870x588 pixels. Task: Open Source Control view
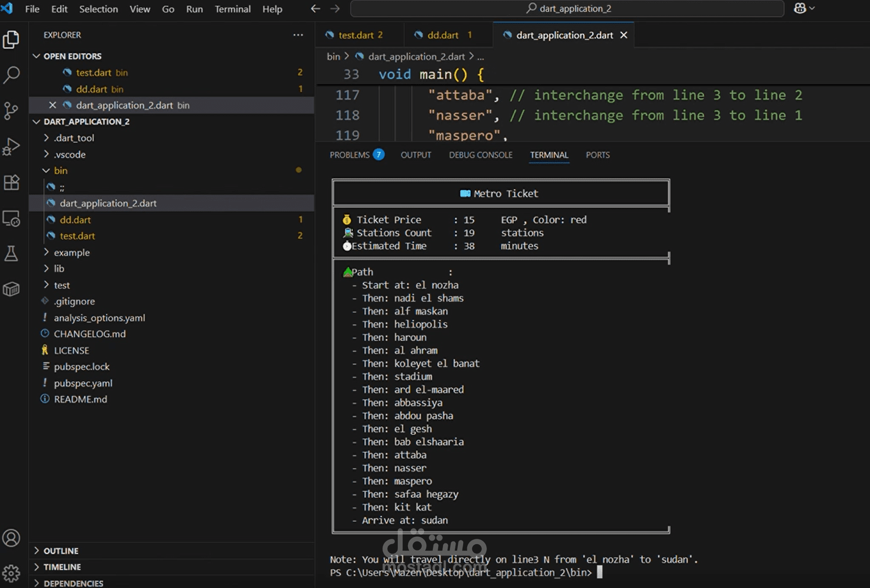point(11,111)
